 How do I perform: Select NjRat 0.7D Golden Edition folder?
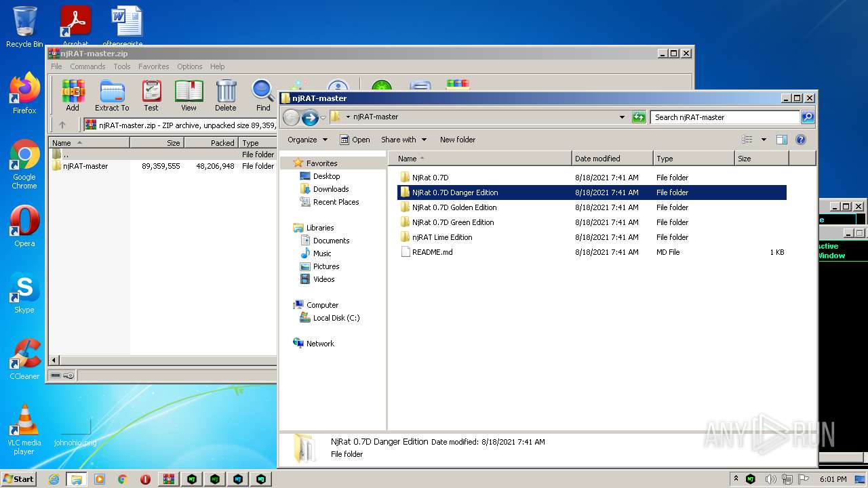454,207
